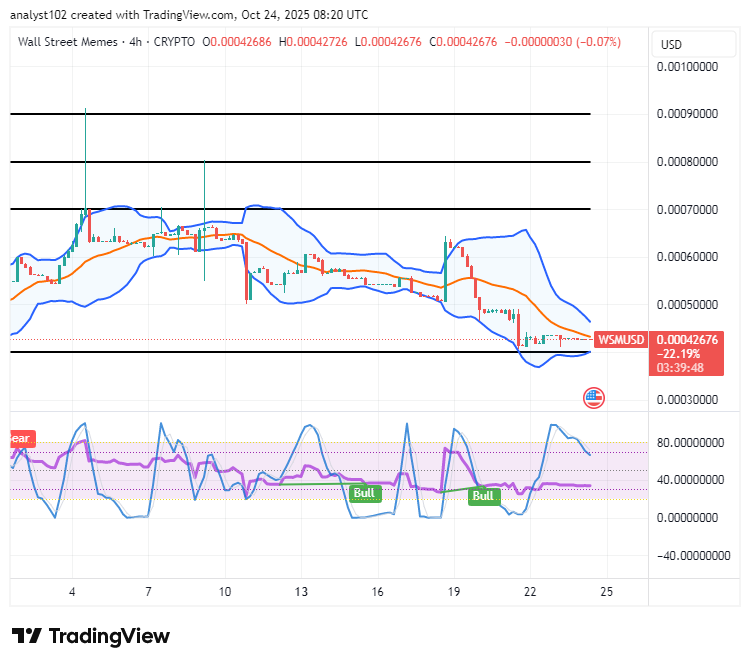Click date label 19 on time axis
The image size is (750, 666).
pyautogui.click(x=454, y=592)
